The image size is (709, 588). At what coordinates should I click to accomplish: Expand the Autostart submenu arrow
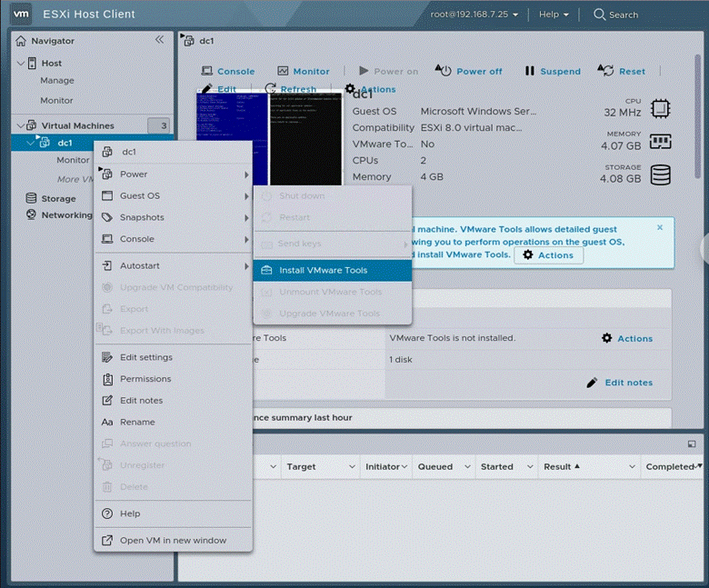pos(246,266)
